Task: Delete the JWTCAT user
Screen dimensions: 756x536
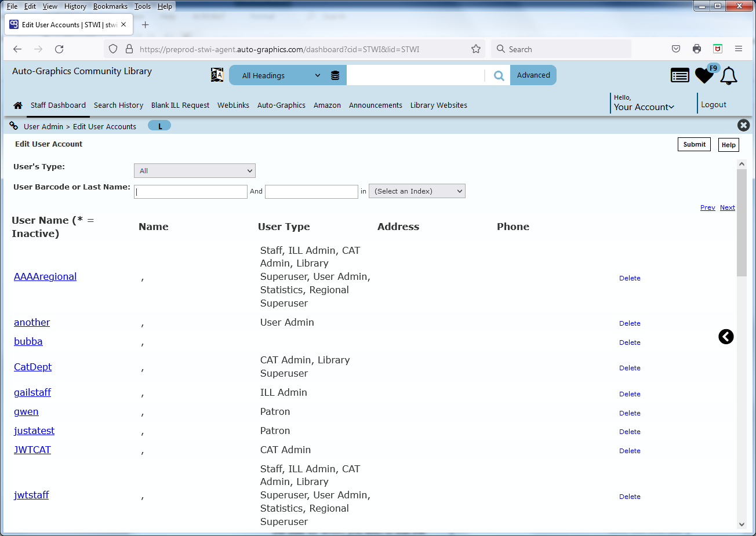Action: 630,451
